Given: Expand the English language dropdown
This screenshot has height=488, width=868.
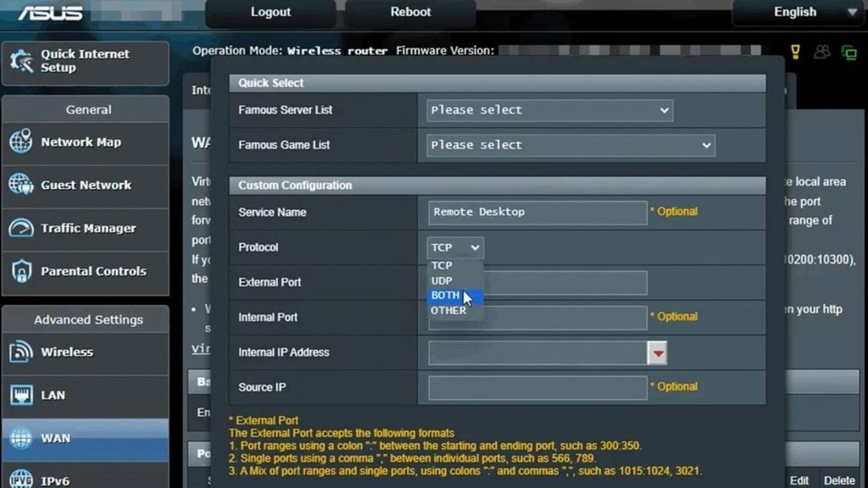Looking at the screenshot, I should tap(799, 12).
